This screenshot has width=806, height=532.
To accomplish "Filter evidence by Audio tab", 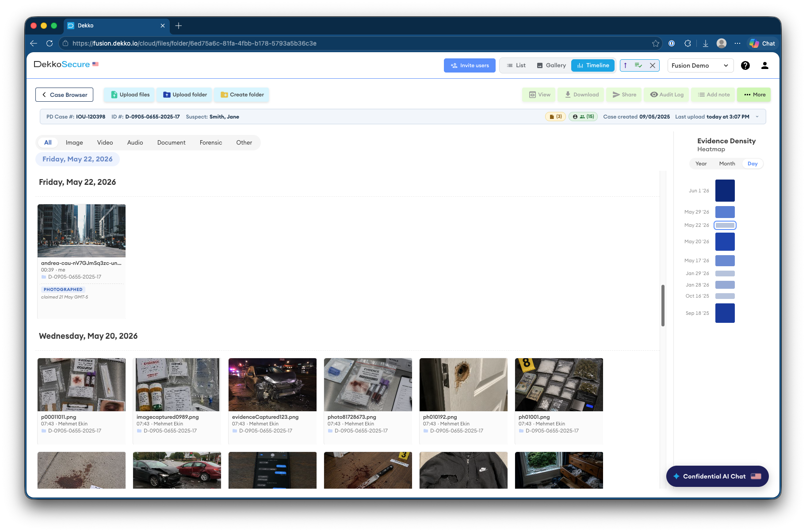I will pos(135,142).
